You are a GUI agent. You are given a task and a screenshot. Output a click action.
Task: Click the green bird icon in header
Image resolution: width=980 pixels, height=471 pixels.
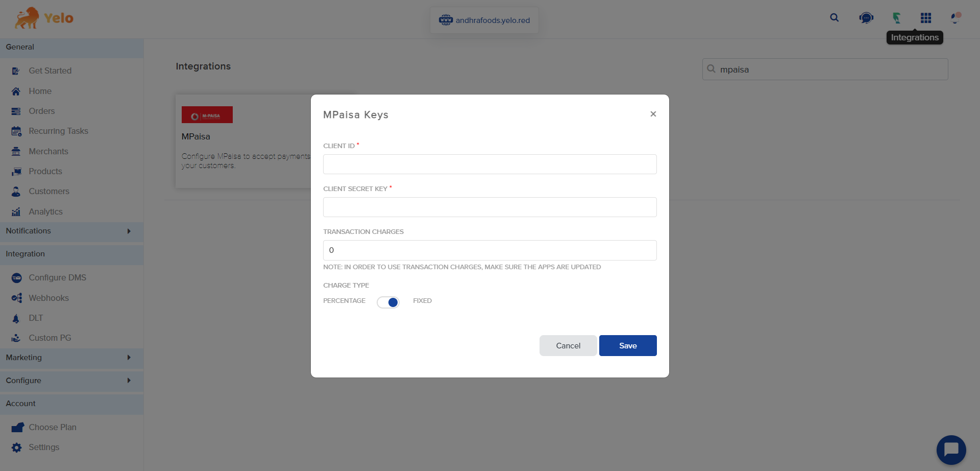[896, 18]
